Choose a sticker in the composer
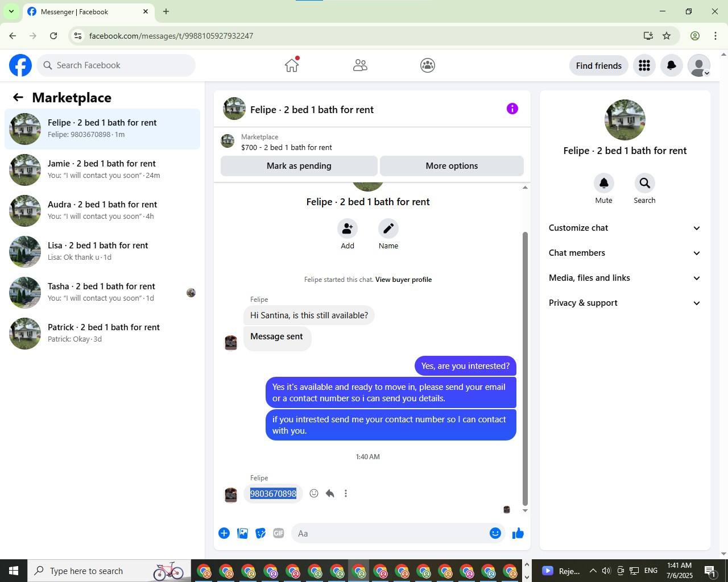The image size is (728, 582). [260, 533]
